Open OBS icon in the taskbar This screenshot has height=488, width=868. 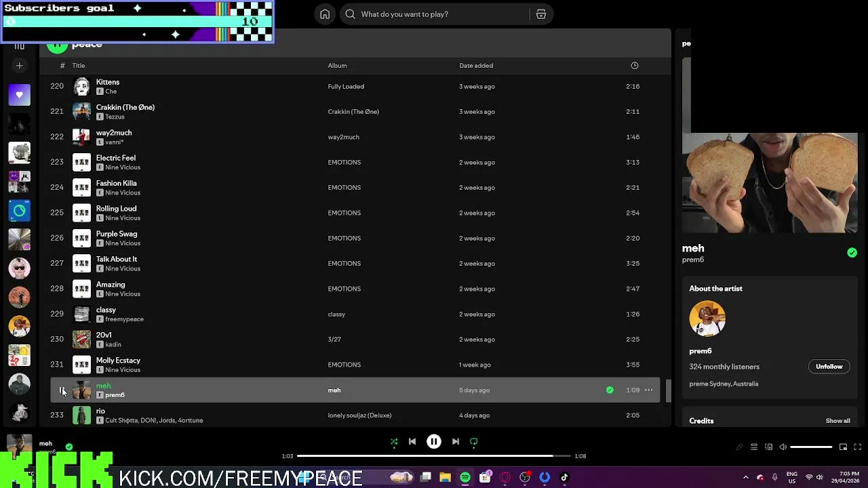[x=525, y=478]
